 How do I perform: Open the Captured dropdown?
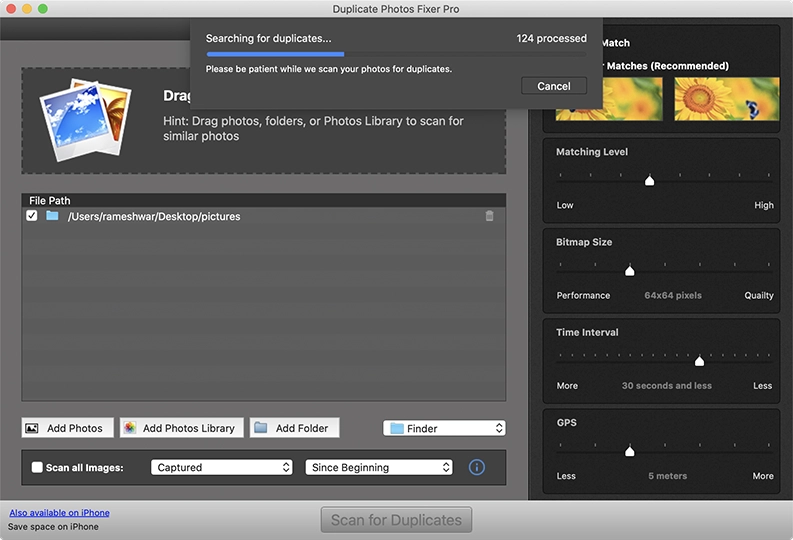(x=222, y=467)
